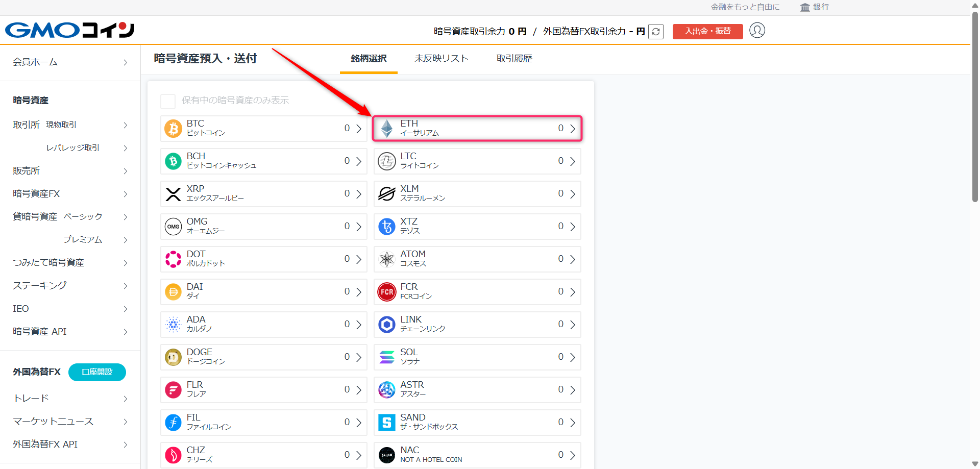Image resolution: width=980 pixels, height=469 pixels.
Task: Expand the ステーキング chevron
Action: [x=126, y=286]
